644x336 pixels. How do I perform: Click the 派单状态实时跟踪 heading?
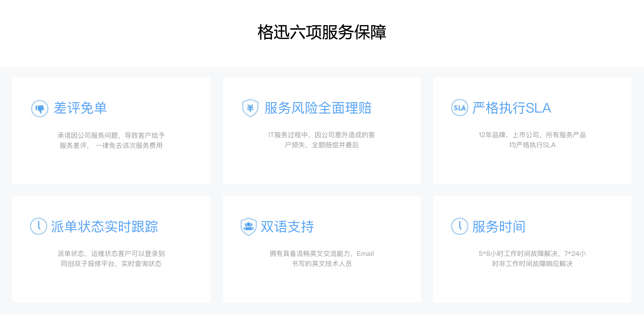click(104, 227)
